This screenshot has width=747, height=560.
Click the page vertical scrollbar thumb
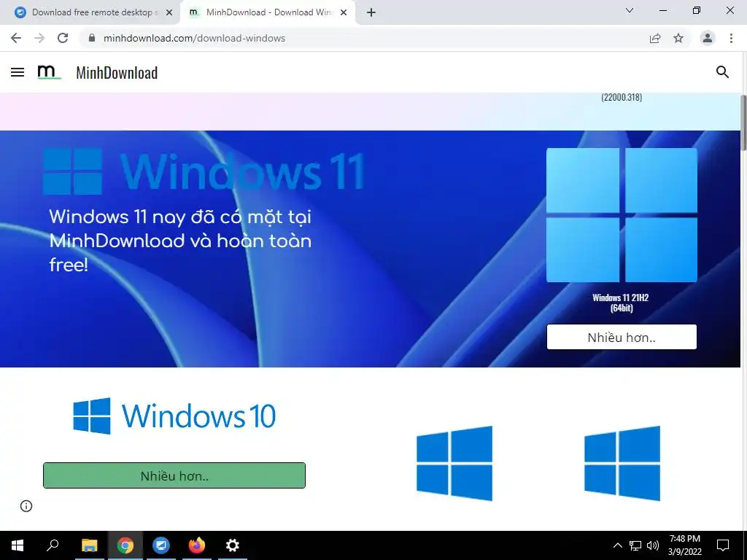743,122
